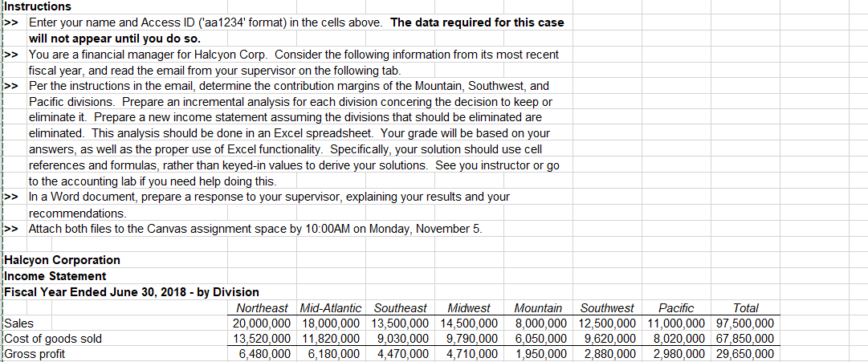The image size is (868, 362).
Task: Select Mountain gross profit 1,950,000
Action: pyautogui.click(x=541, y=354)
